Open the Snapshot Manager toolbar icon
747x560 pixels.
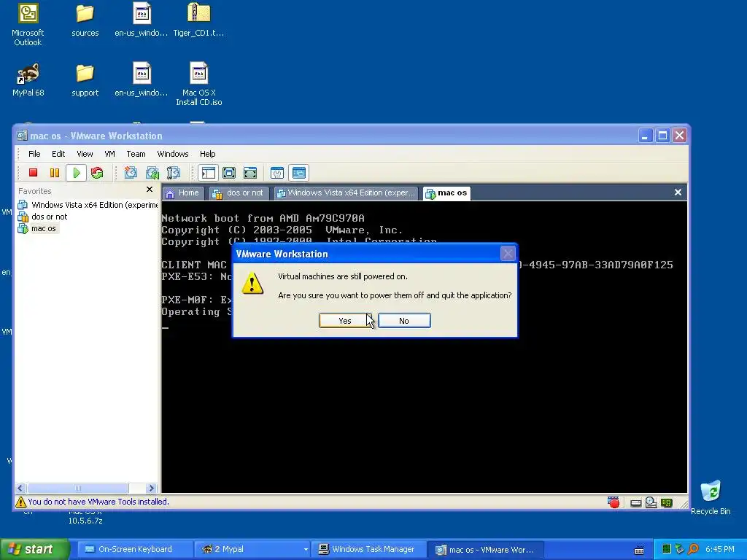pyautogui.click(x=174, y=173)
